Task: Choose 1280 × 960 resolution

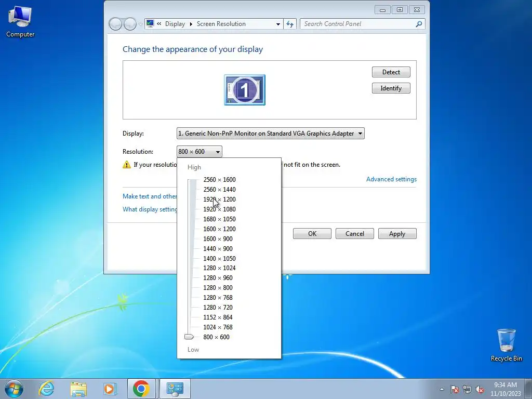Action: point(218,277)
